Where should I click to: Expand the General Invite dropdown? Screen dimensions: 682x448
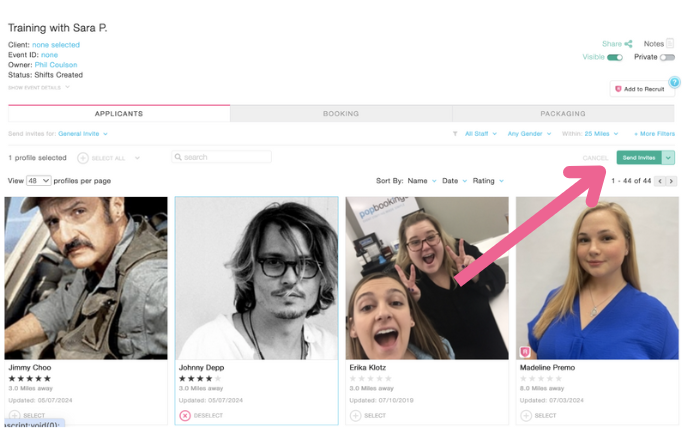coord(83,133)
